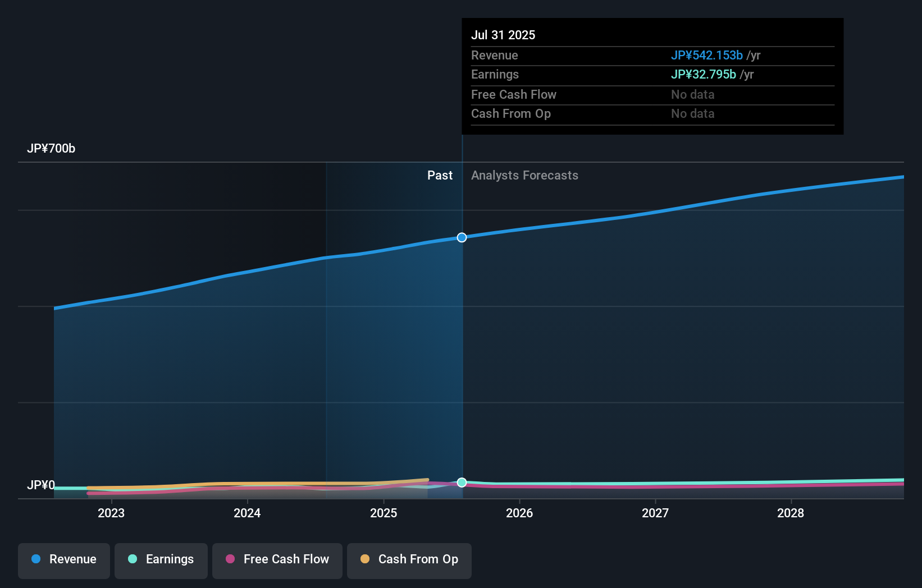Expand the Revenue row in the tooltip

point(651,56)
